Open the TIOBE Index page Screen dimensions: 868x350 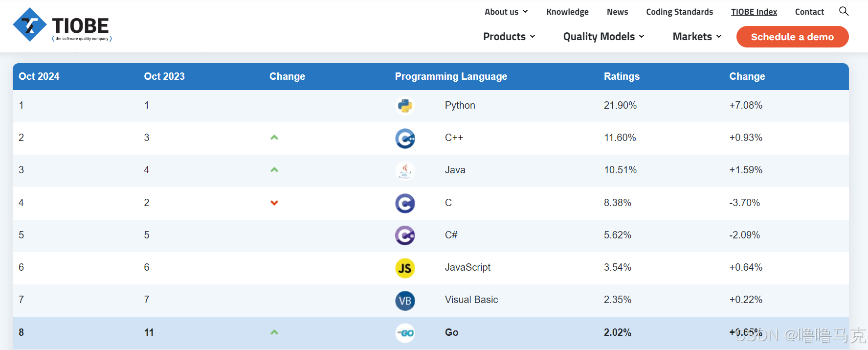[754, 12]
